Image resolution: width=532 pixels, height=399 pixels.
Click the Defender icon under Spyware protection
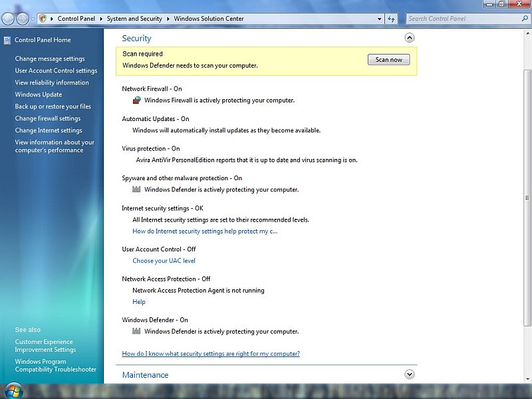click(136, 190)
